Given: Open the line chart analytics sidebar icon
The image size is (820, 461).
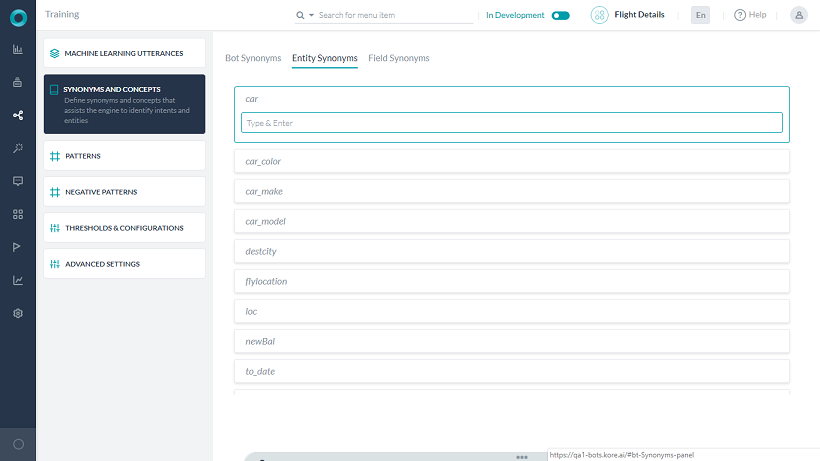Looking at the screenshot, I should coord(18,280).
